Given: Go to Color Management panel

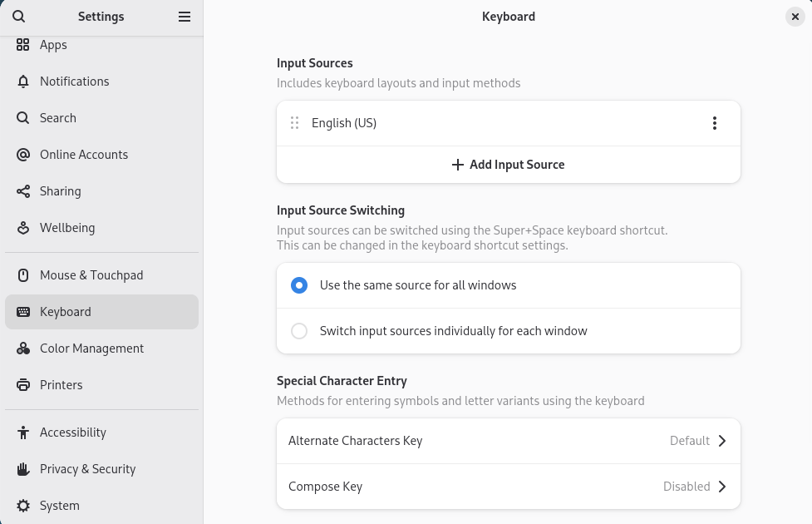Looking at the screenshot, I should pos(91,349).
